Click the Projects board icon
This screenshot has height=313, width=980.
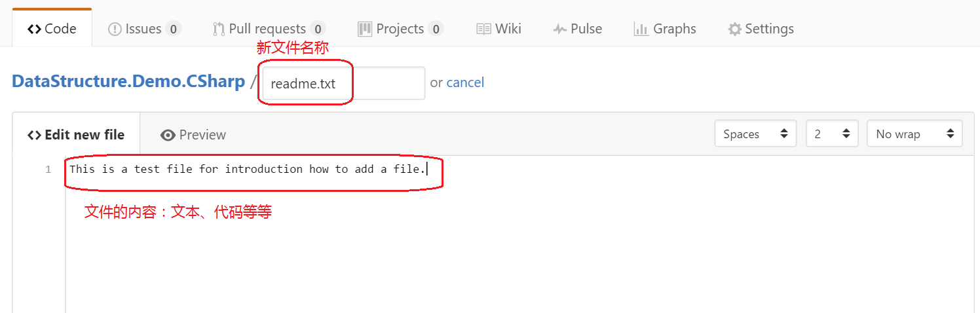pyautogui.click(x=365, y=29)
